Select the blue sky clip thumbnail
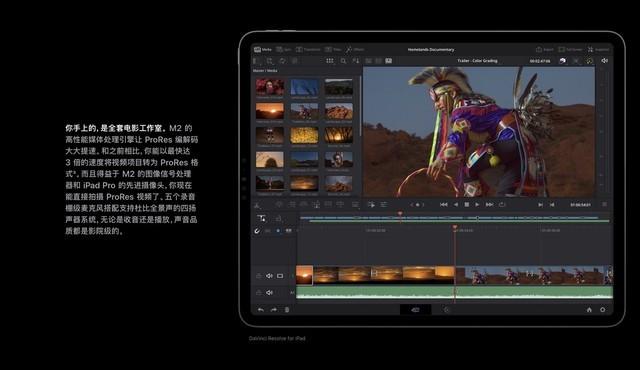 point(304,86)
